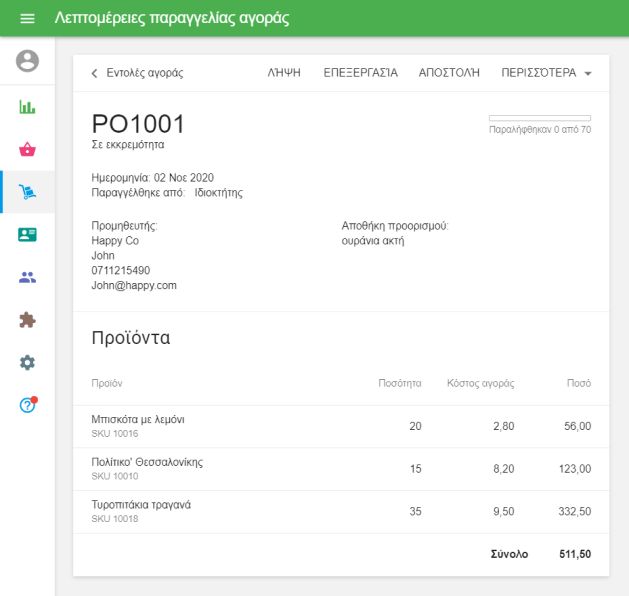Select the Μπισκότα με λεμόνι product row
629x596 pixels.
[x=340, y=426]
